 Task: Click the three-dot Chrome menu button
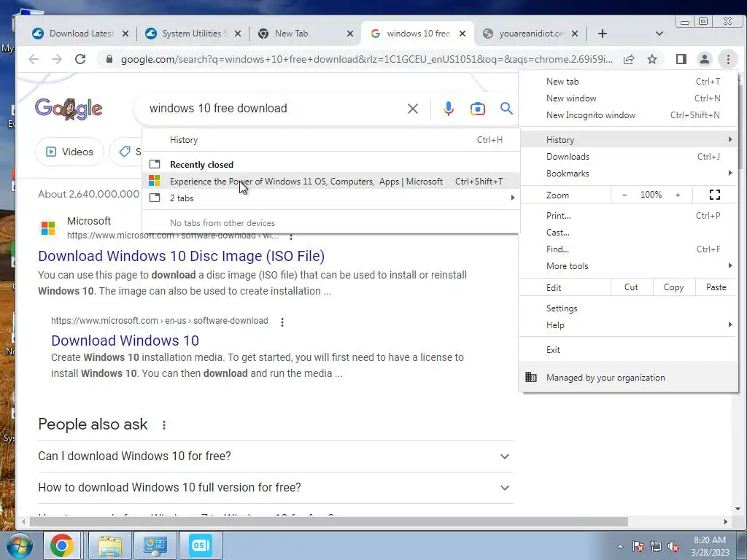click(728, 59)
